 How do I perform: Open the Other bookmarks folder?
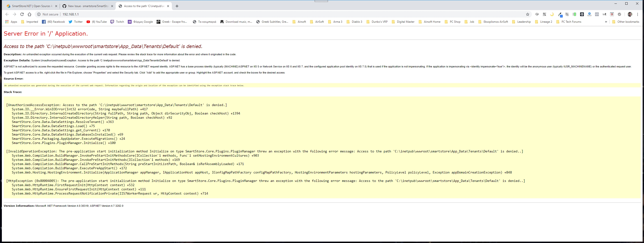pos(626,22)
